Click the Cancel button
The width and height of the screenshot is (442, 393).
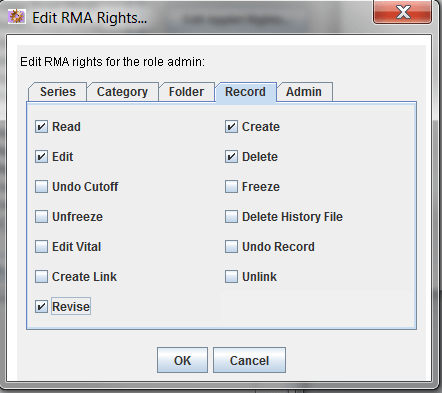249,360
